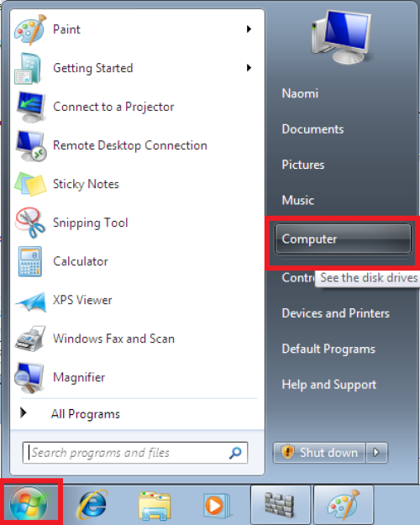
Task: Click the Search programs and files box
Action: click(x=135, y=453)
